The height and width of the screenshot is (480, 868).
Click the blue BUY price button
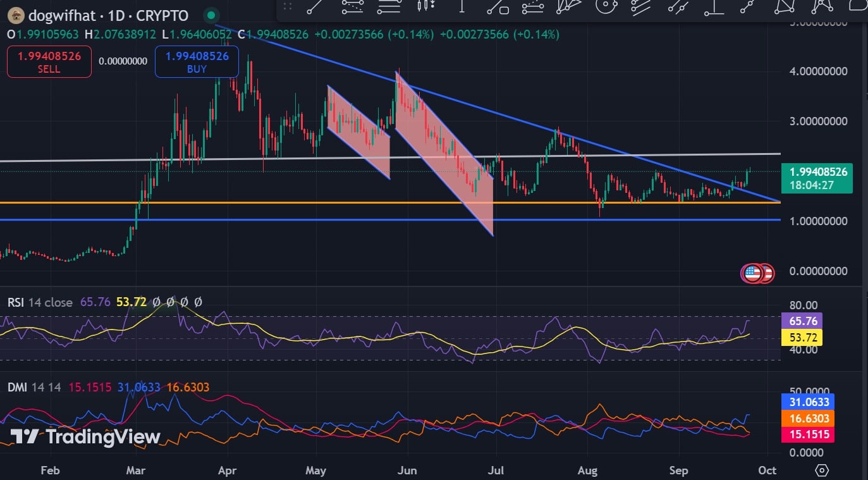[197, 61]
